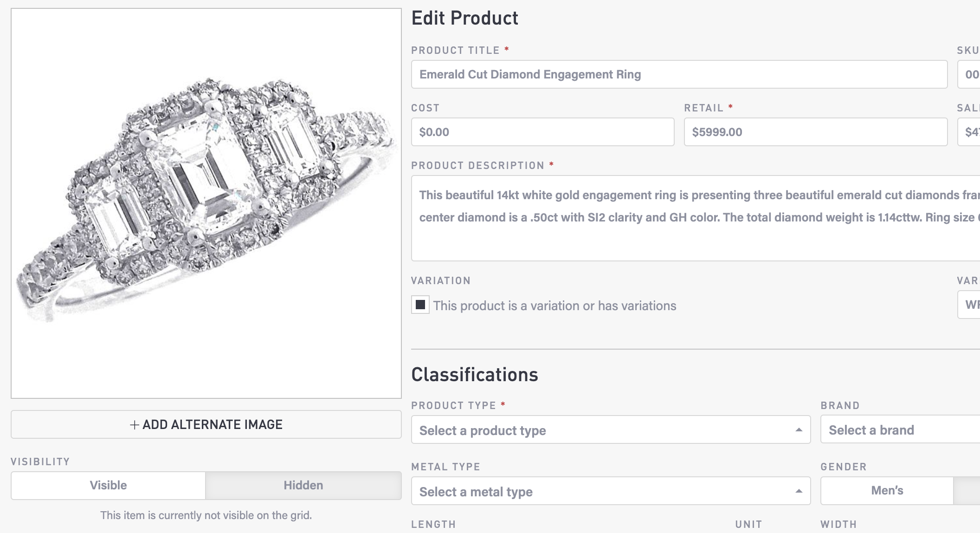
Task: Click the plus icon beside Add Alternate Image
Action: point(134,425)
